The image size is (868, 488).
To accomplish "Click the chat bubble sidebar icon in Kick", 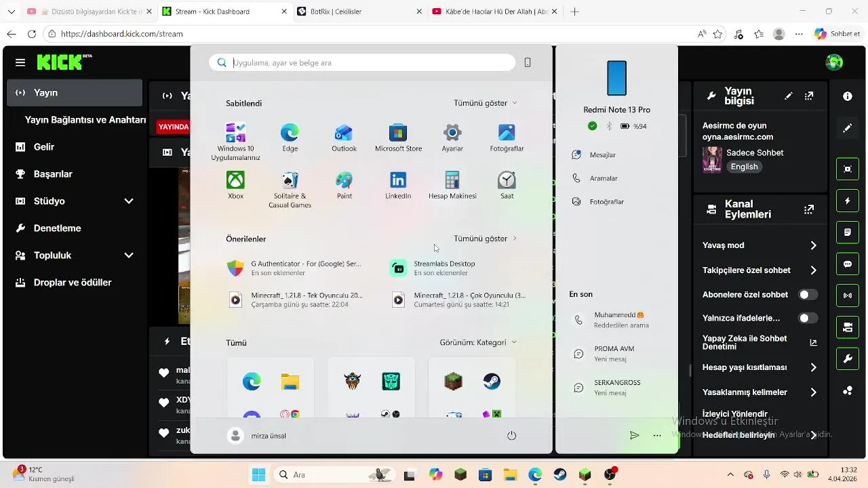I will pyautogui.click(x=848, y=264).
